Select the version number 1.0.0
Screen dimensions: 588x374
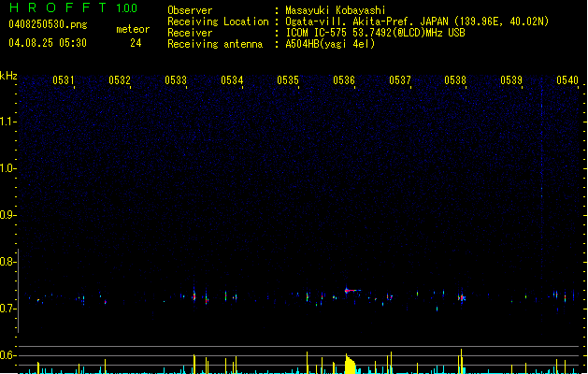pyautogui.click(x=126, y=7)
